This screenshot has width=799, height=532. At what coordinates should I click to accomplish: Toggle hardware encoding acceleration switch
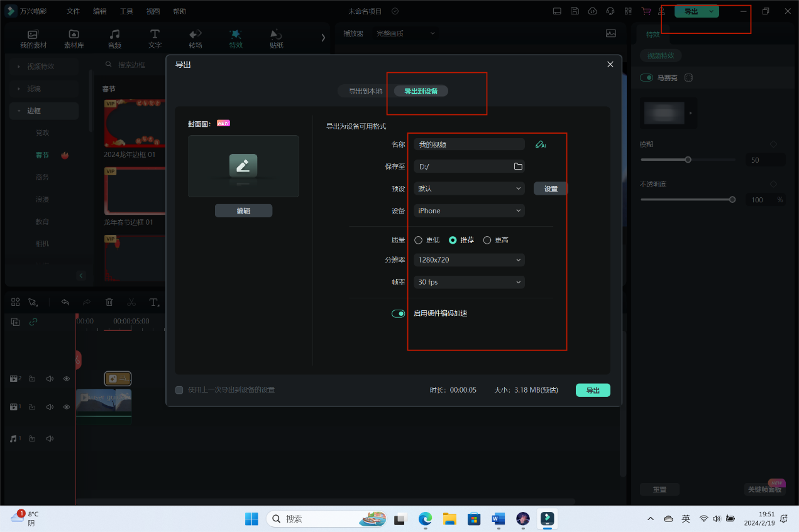click(399, 313)
